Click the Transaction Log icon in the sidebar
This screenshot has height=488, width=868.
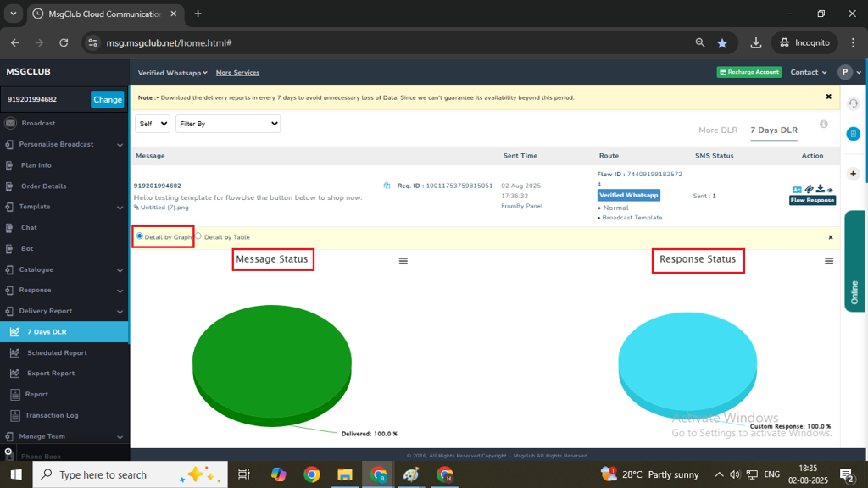15,415
